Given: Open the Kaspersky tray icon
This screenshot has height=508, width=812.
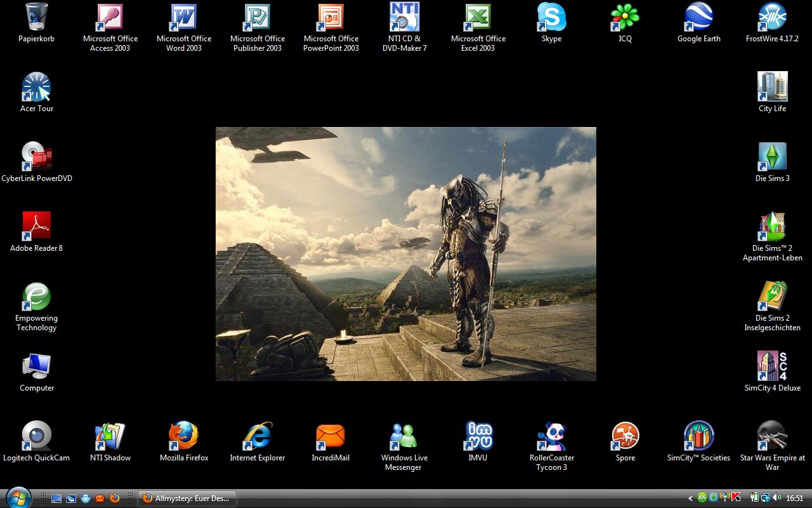Looking at the screenshot, I should coord(736,498).
